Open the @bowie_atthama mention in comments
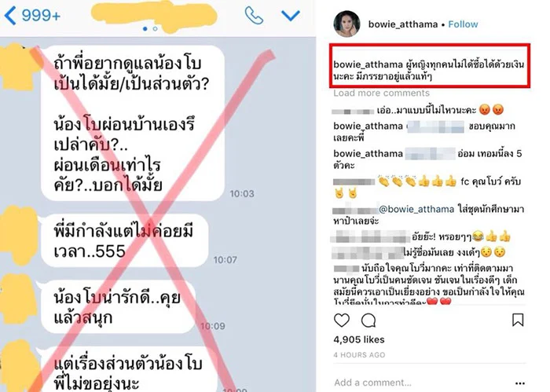This screenshot has height=392, width=550. coord(416,209)
